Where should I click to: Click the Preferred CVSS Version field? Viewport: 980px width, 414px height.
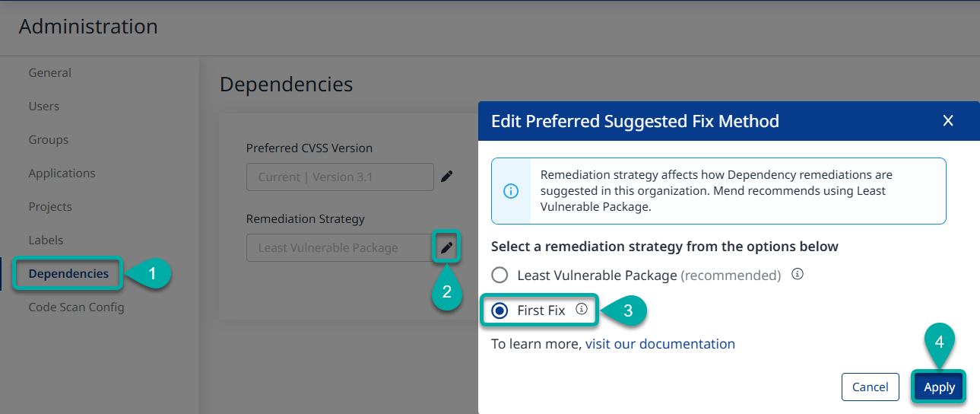340,177
